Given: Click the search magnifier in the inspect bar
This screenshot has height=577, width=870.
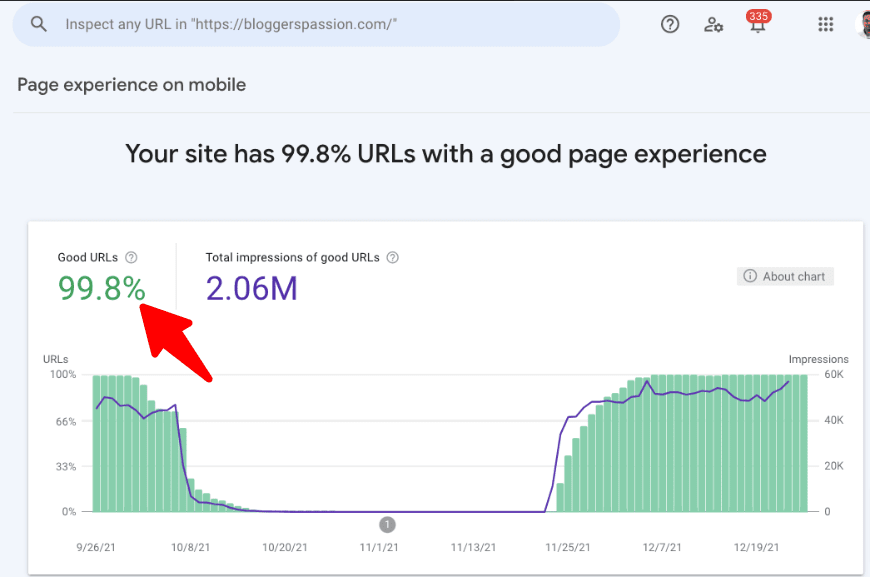Looking at the screenshot, I should (38, 23).
